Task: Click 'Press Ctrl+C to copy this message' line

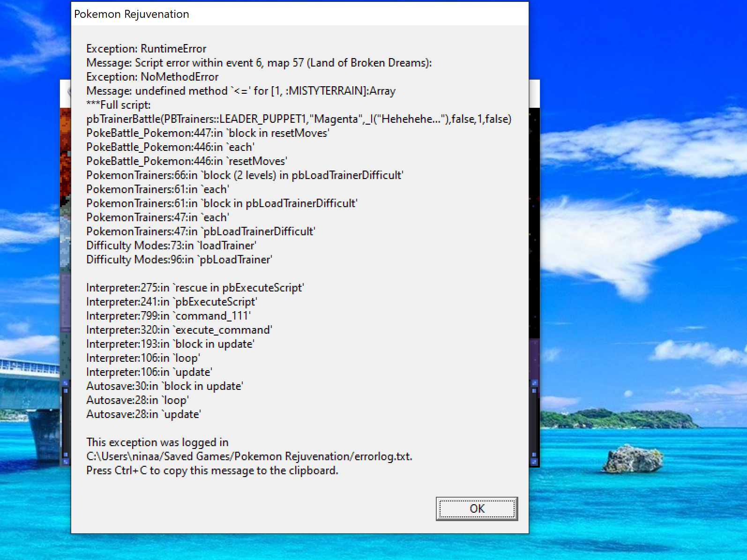Action: point(212,470)
